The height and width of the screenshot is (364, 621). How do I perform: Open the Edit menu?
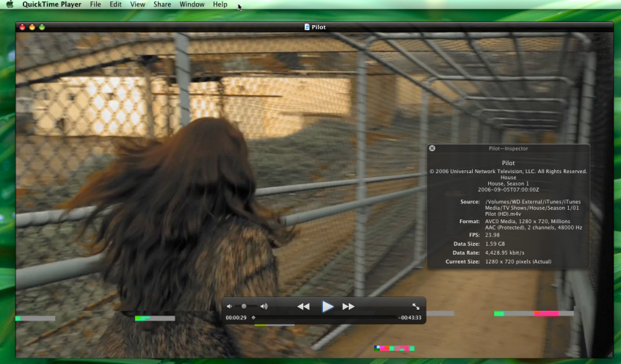(116, 4)
